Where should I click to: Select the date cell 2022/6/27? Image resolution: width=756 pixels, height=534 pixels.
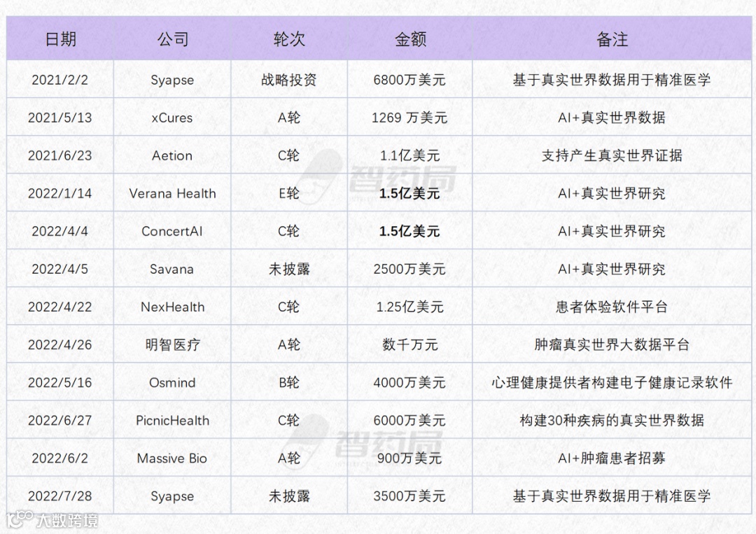click(x=59, y=420)
